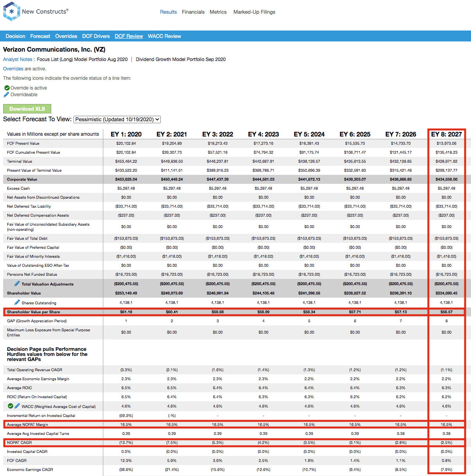Click the 'EY 2: 2021' column header
The height and width of the screenshot is (476, 471).
coord(172,134)
